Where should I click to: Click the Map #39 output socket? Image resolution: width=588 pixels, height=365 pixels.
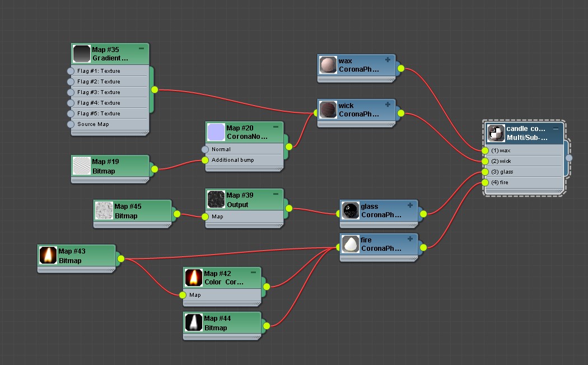[289, 208]
